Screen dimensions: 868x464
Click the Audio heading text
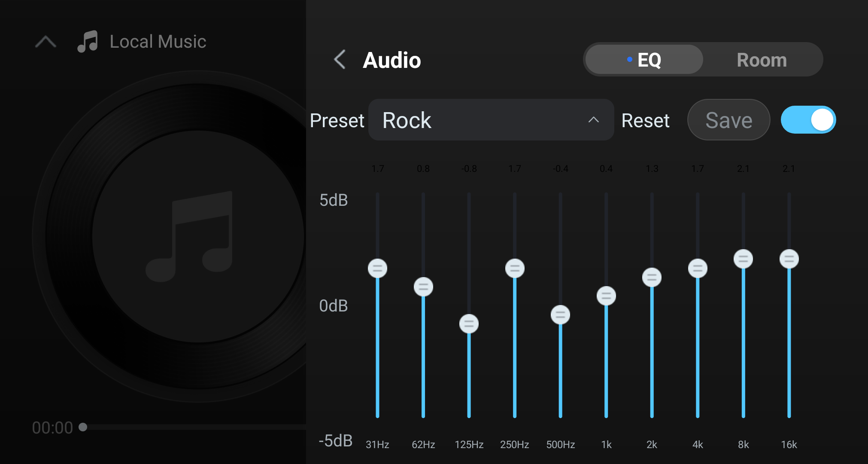[x=392, y=60]
